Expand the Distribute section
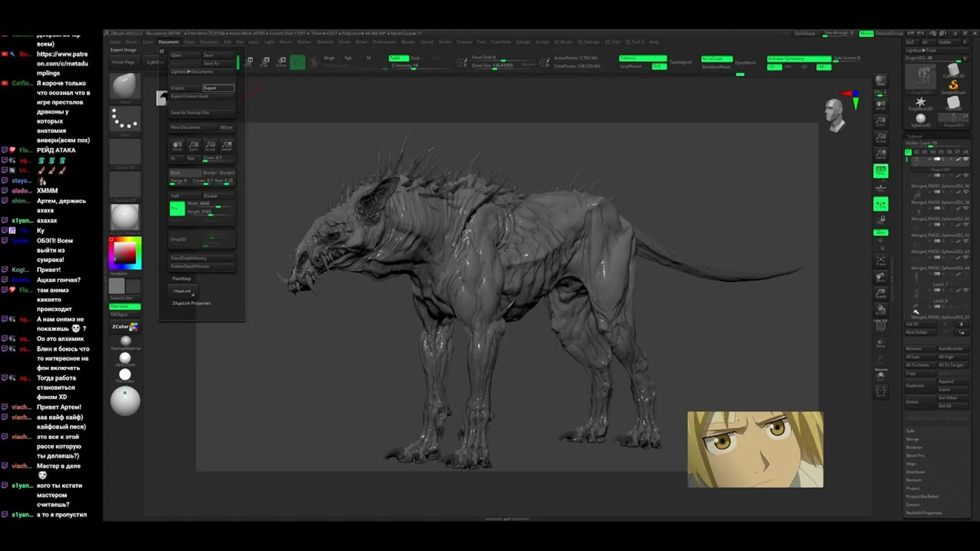Viewport: 980px width, 551px height. (915, 471)
